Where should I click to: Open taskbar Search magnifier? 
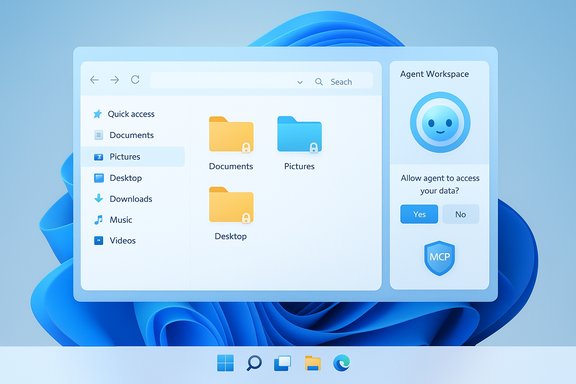[x=254, y=363]
